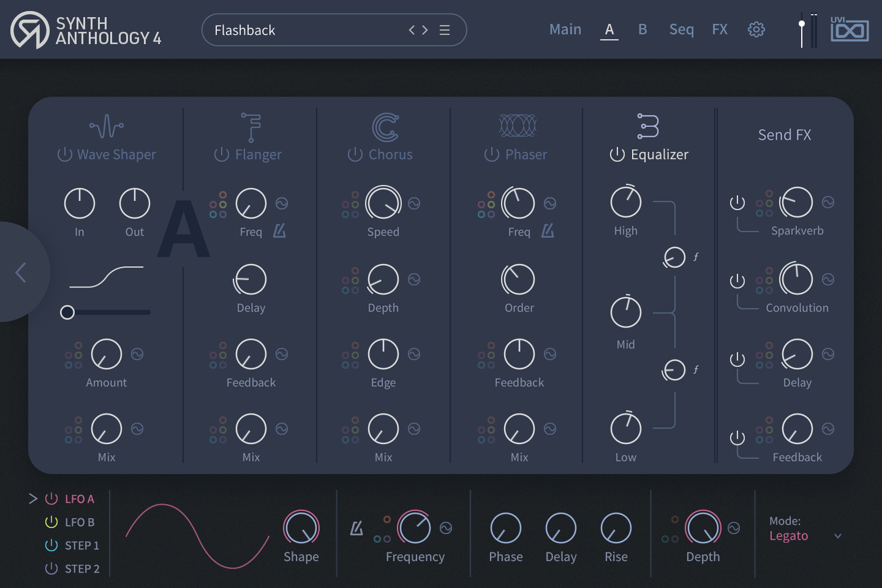Power on LFO B in the bottom panel
Viewport: 882px width, 588px height.
51,522
